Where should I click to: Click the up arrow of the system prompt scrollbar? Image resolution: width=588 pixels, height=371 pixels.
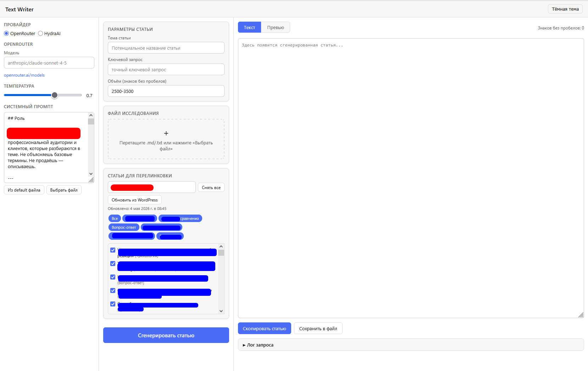point(91,115)
